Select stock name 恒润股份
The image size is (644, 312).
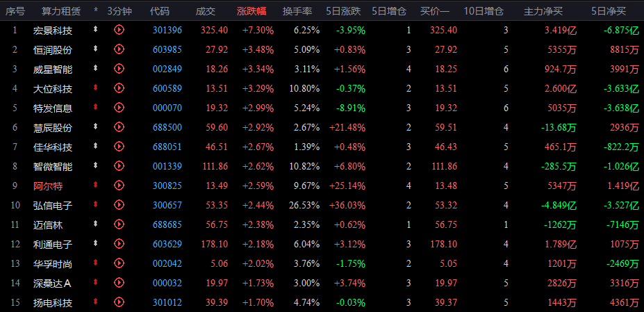[x=53, y=50]
